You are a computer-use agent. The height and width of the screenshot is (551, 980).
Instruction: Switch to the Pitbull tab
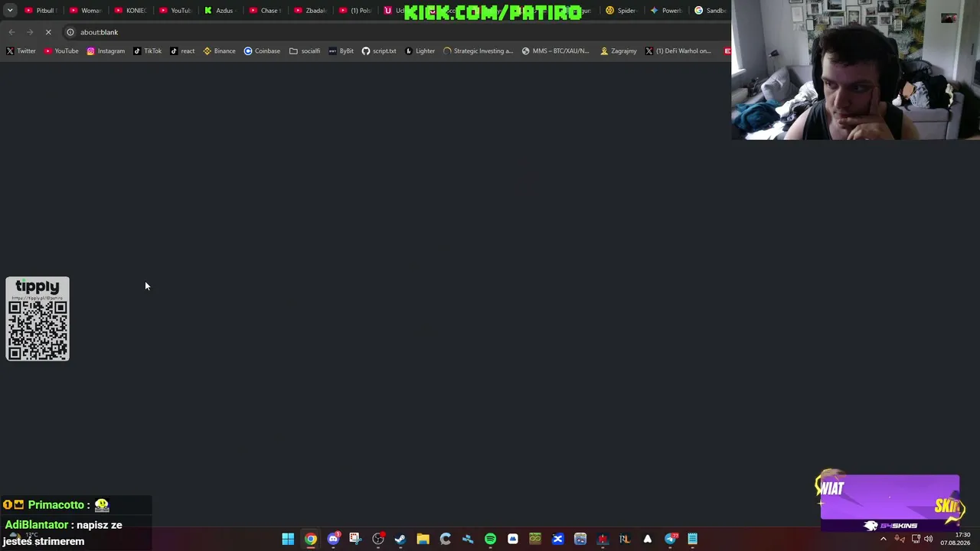pyautogui.click(x=40, y=11)
